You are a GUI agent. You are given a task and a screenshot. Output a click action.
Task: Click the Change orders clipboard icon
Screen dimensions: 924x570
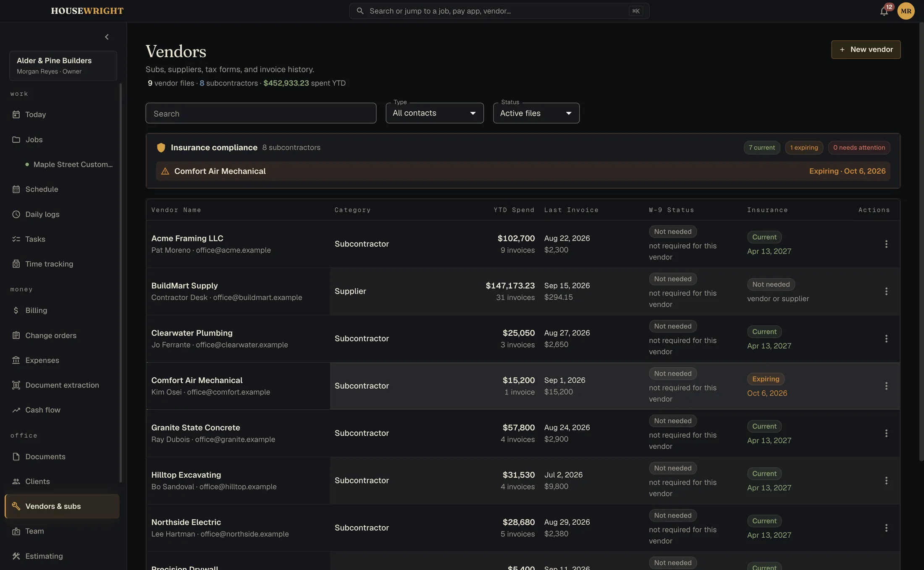coord(16,335)
